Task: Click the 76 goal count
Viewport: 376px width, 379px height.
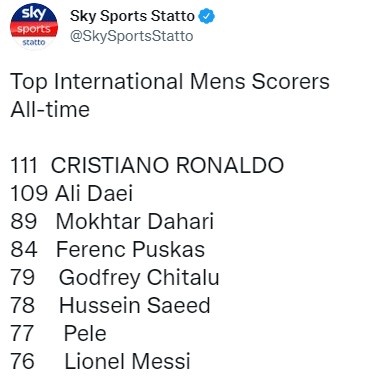Action: (x=22, y=361)
